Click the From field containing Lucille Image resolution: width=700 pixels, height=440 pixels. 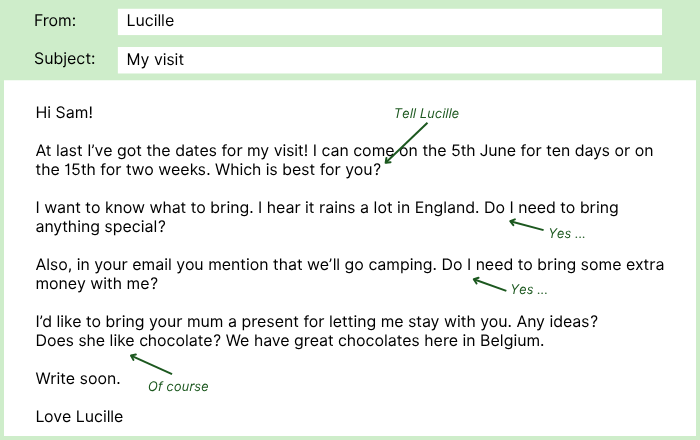click(389, 21)
